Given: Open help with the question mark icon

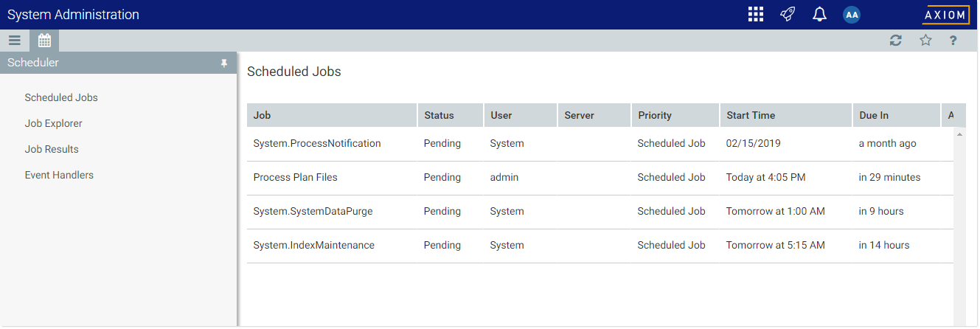Looking at the screenshot, I should [953, 41].
